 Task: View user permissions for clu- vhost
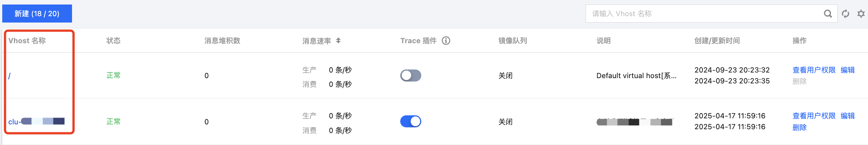tap(814, 116)
